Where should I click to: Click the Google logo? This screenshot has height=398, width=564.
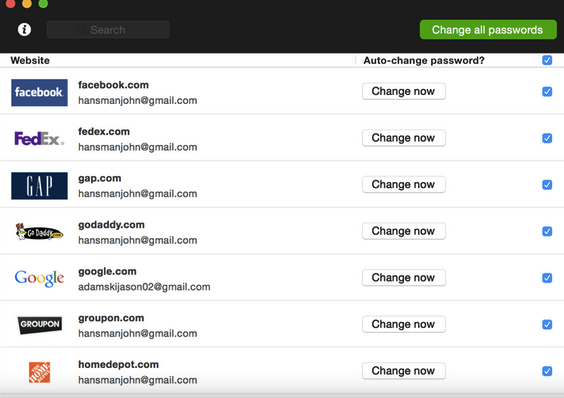tap(39, 278)
